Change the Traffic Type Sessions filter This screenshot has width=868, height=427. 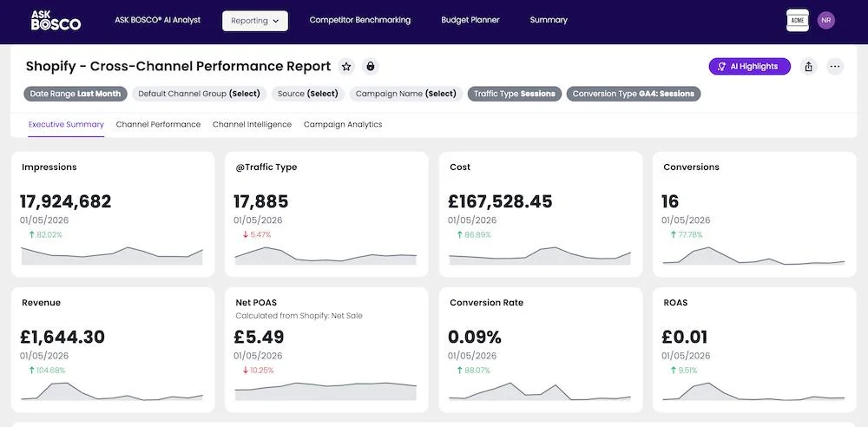515,94
